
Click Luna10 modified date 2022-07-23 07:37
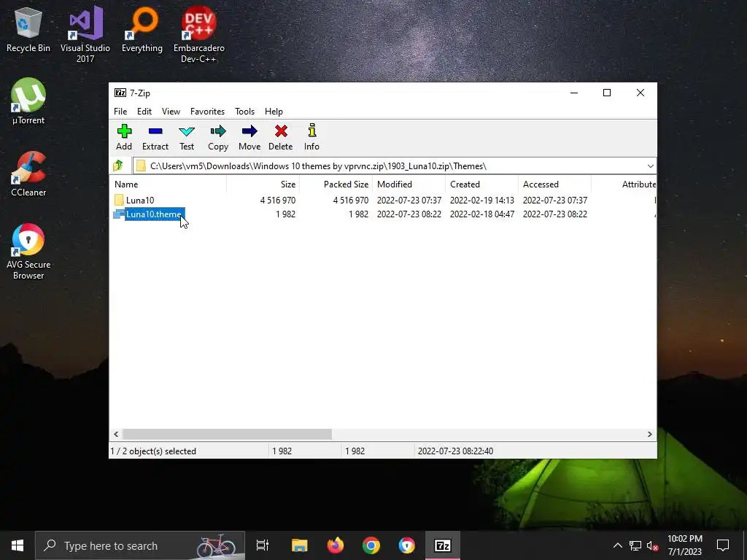(x=409, y=200)
